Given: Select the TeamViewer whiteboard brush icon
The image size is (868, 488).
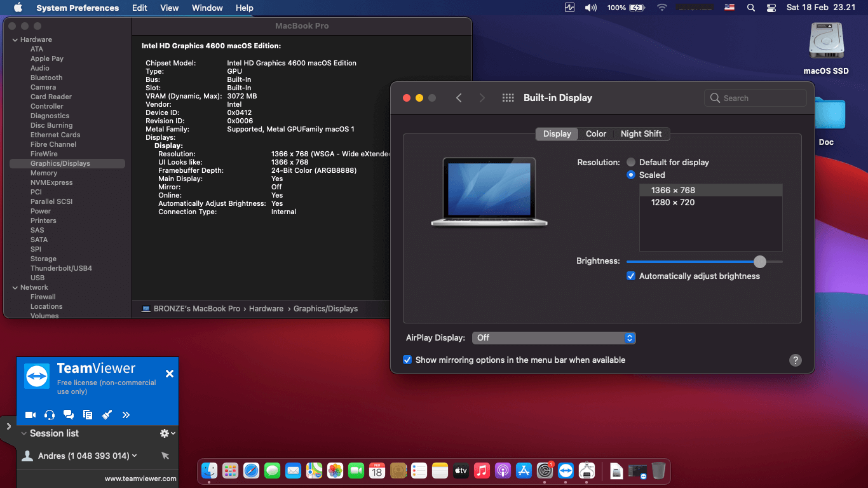Looking at the screenshot, I should point(107,414).
